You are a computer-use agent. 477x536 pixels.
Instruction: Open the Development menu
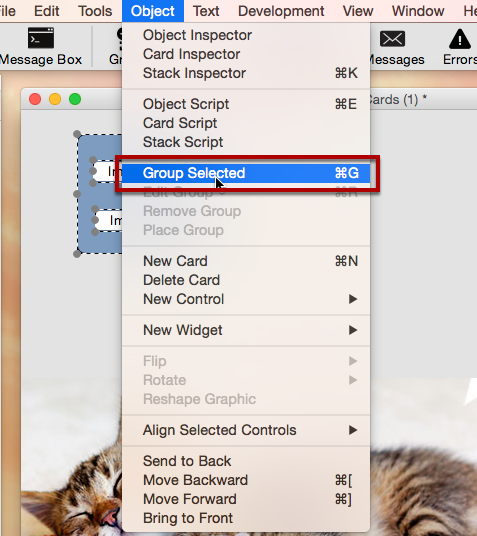pos(281,11)
